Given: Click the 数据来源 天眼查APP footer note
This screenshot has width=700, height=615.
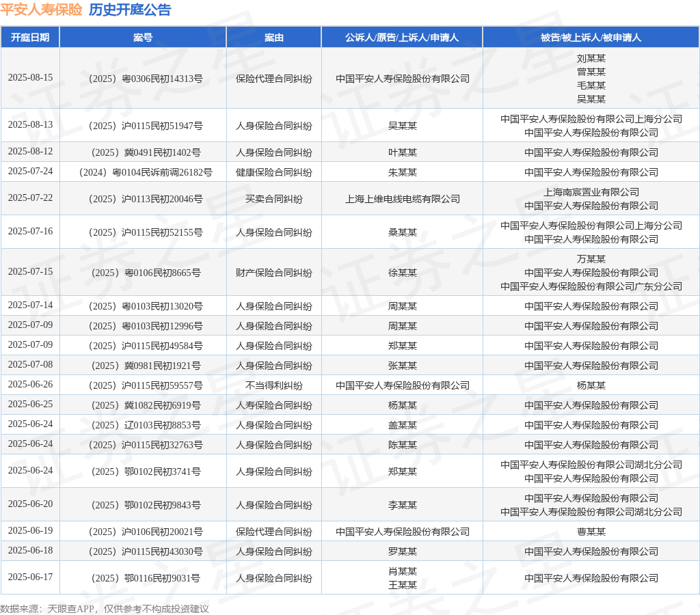Looking at the screenshot, I should 105,609.
